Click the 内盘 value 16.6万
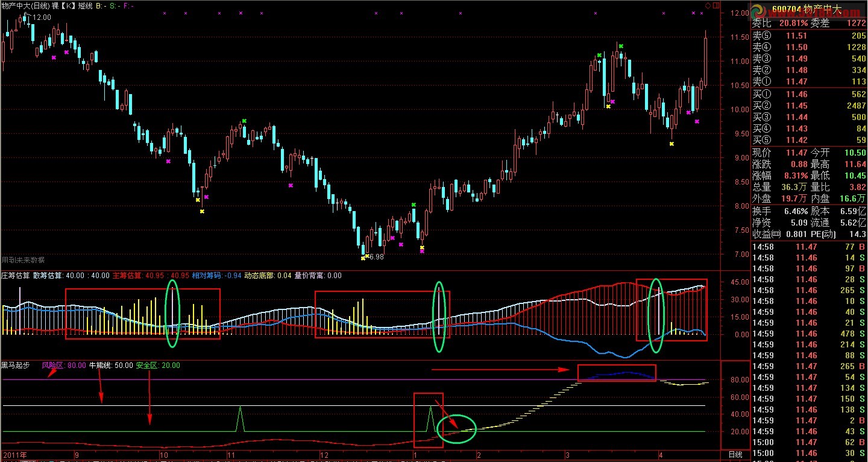Image resolution: width=868 pixels, height=462 pixels. 854,198
